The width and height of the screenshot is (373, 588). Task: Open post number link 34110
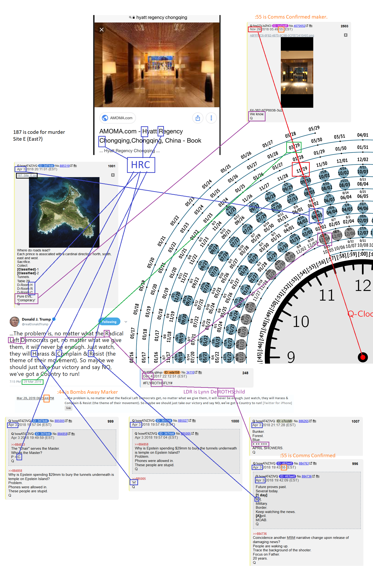(x=190, y=373)
